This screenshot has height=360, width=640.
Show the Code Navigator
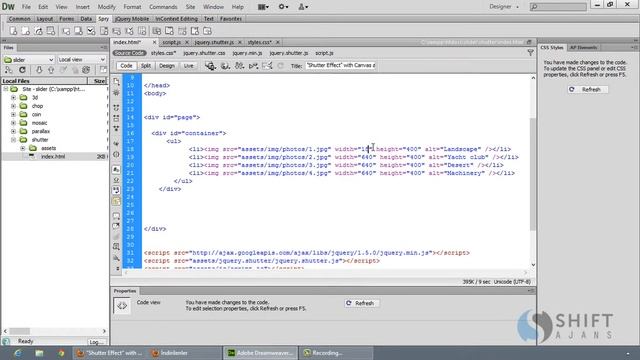(x=116, y=93)
